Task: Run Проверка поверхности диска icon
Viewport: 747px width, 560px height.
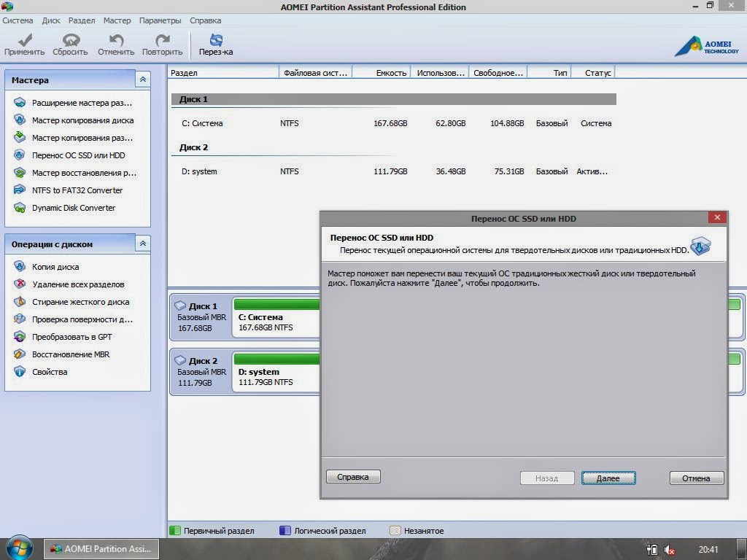Action: pos(20,319)
